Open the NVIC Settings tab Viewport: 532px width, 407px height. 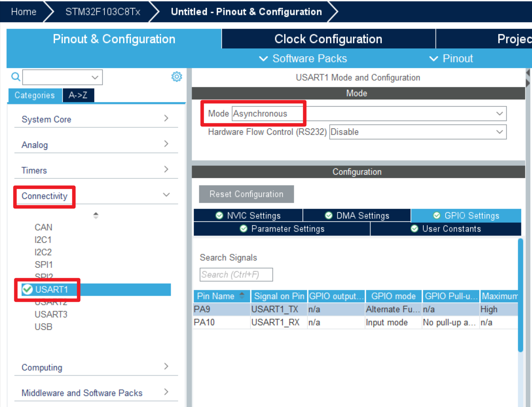pyautogui.click(x=248, y=215)
